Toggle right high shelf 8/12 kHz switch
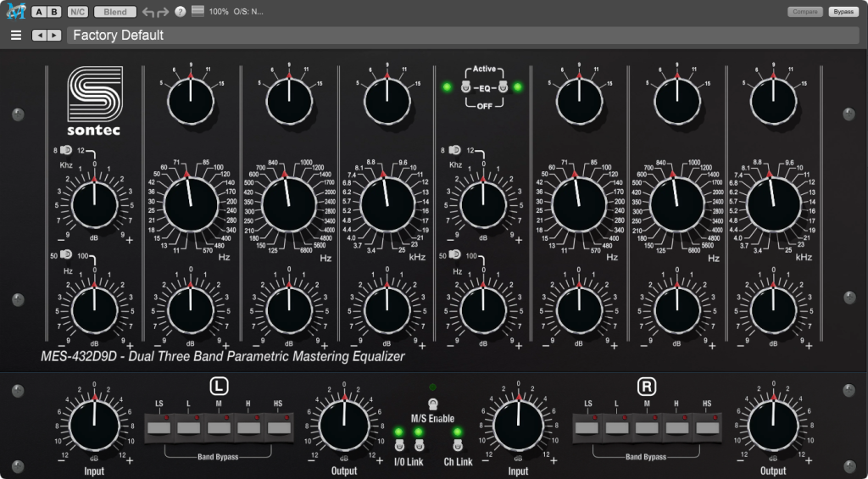This screenshot has height=479, width=868. coord(455,149)
